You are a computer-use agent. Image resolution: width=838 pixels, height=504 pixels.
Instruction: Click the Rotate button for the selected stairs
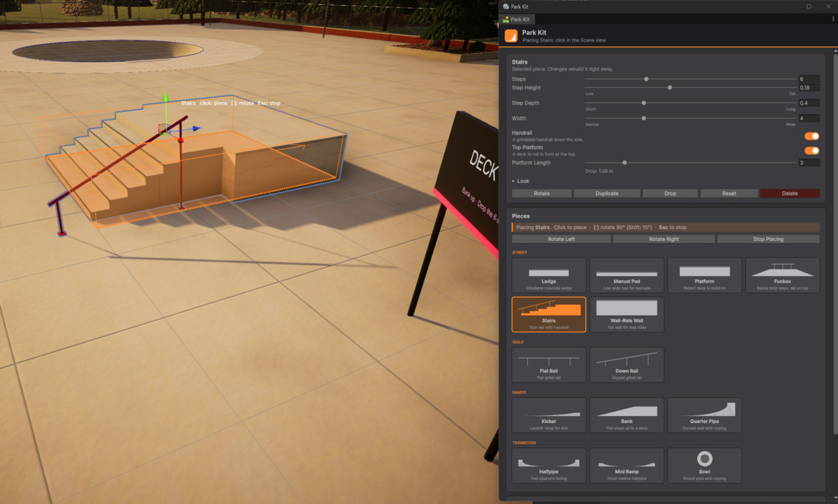541,193
